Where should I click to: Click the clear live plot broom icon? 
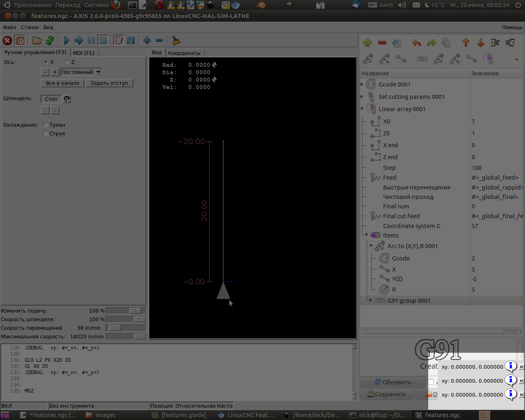click(x=176, y=41)
